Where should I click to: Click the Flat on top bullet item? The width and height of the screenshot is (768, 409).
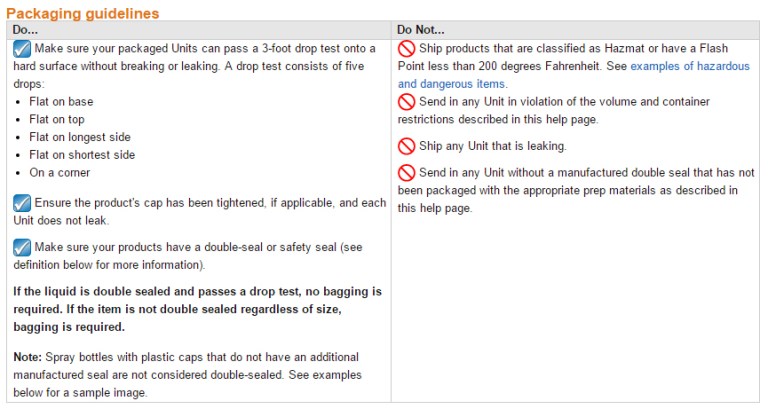click(x=57, y=120)
